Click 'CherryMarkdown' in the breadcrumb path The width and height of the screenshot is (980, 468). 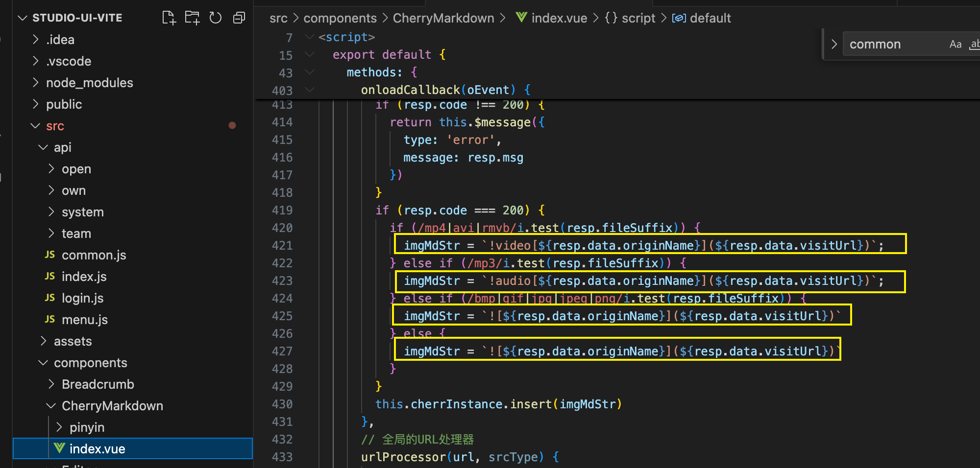443,18
